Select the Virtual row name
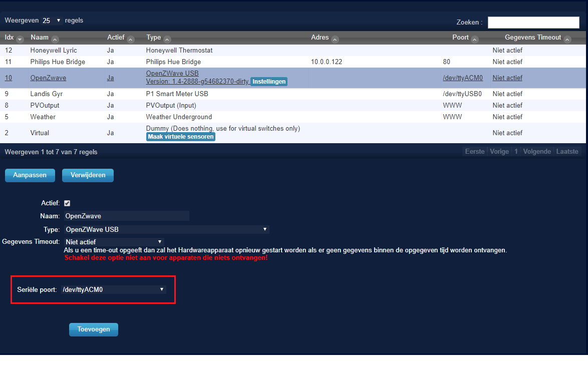This screenshot has height=368, width=588. click(40, 133)
